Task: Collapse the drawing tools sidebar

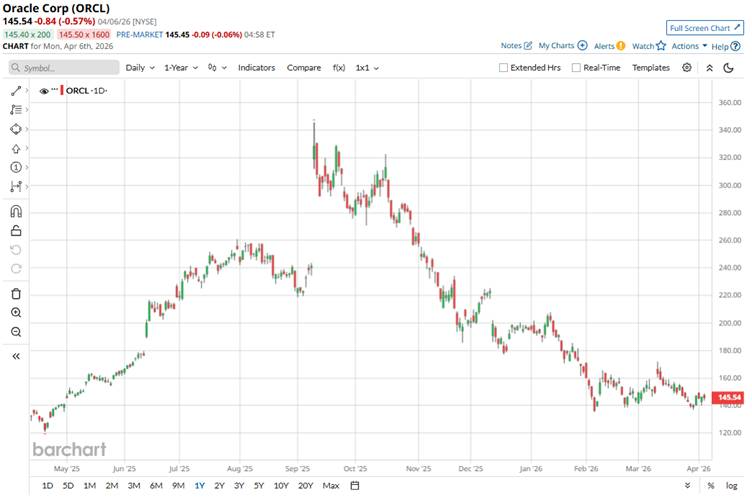Action: pos(16,356)
